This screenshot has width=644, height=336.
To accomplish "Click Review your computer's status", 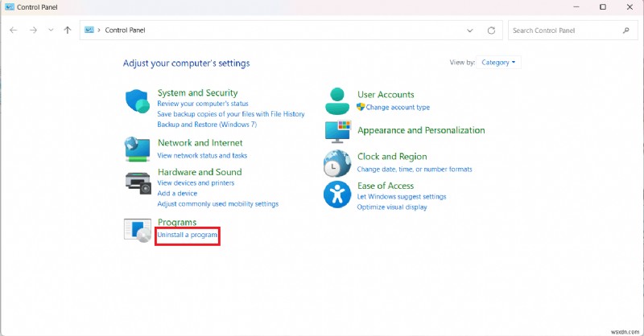I will 203,104.
